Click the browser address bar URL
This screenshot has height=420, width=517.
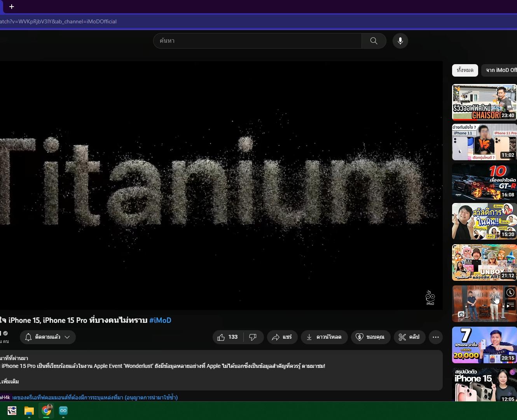point(58,21)
